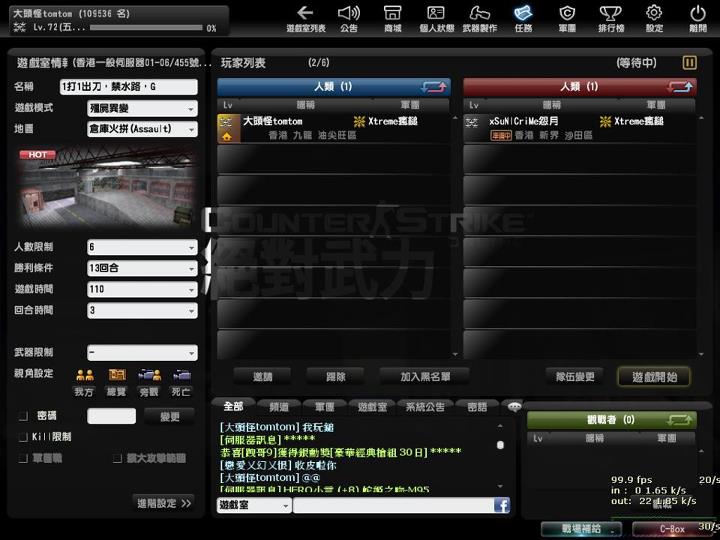Click the Xtreme clan emblem of xSuN|CriMe怨月

coord(605,121)
